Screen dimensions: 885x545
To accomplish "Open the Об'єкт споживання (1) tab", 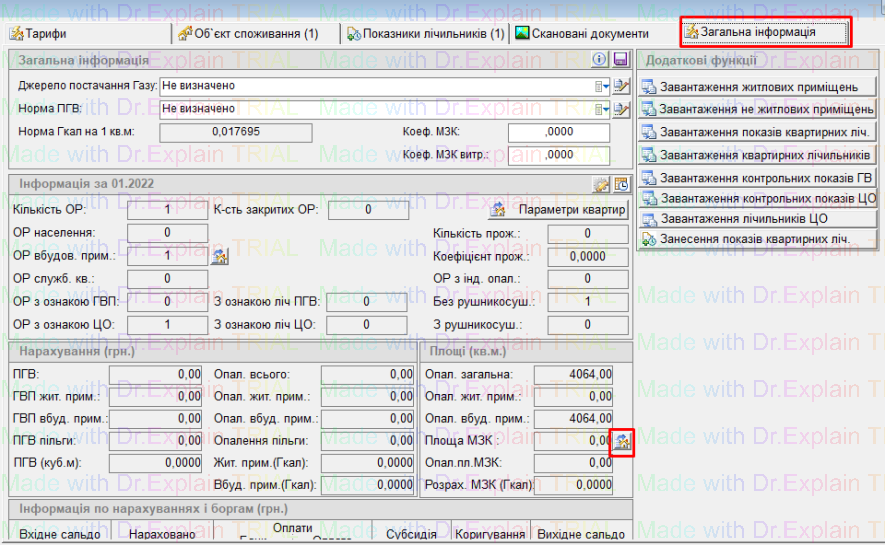I will point(250,33).
